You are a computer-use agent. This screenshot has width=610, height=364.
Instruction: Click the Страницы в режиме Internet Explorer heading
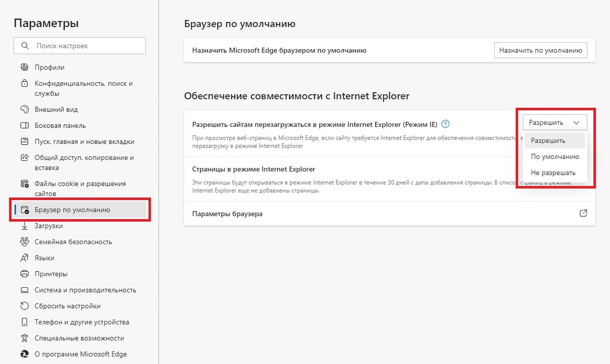pos(254,169)
